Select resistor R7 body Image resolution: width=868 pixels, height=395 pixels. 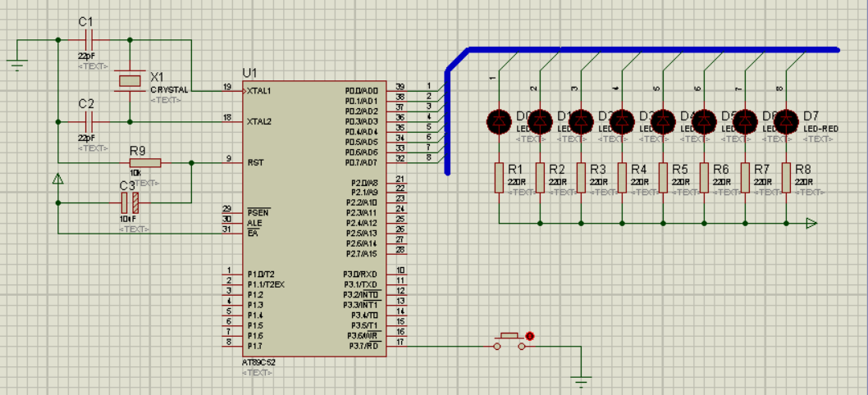[x=745, y=178]
